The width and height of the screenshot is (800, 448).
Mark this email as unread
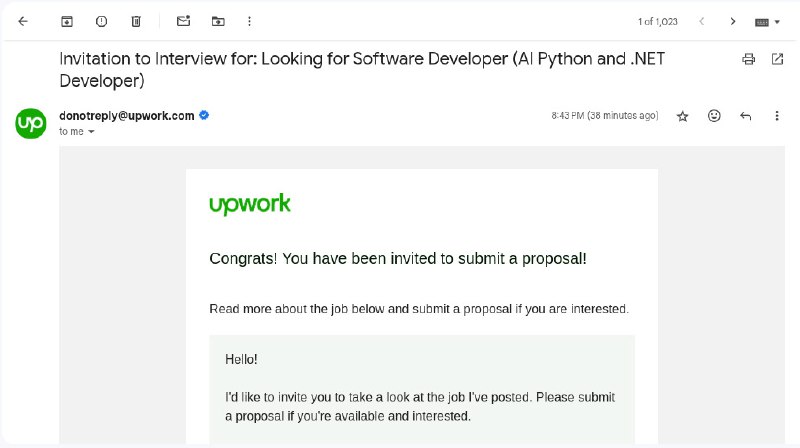click(183, 21)
